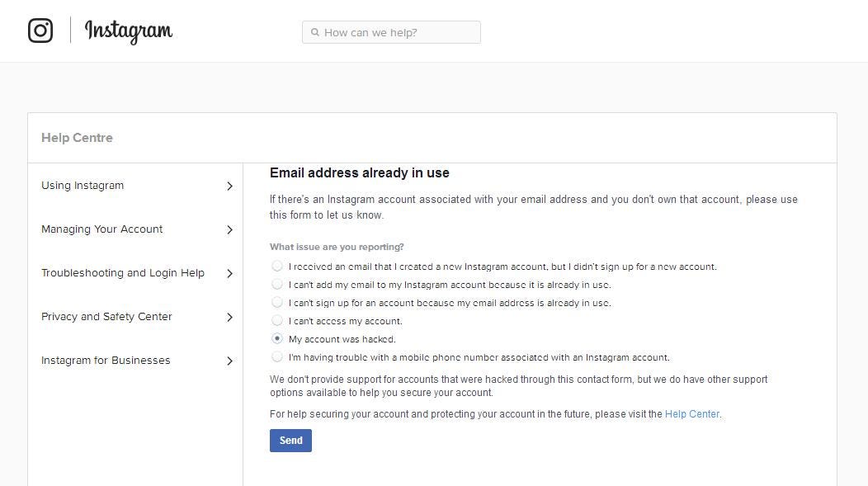Expand Troubleshooting and Login Help chevron

click(x=229, y=274)
